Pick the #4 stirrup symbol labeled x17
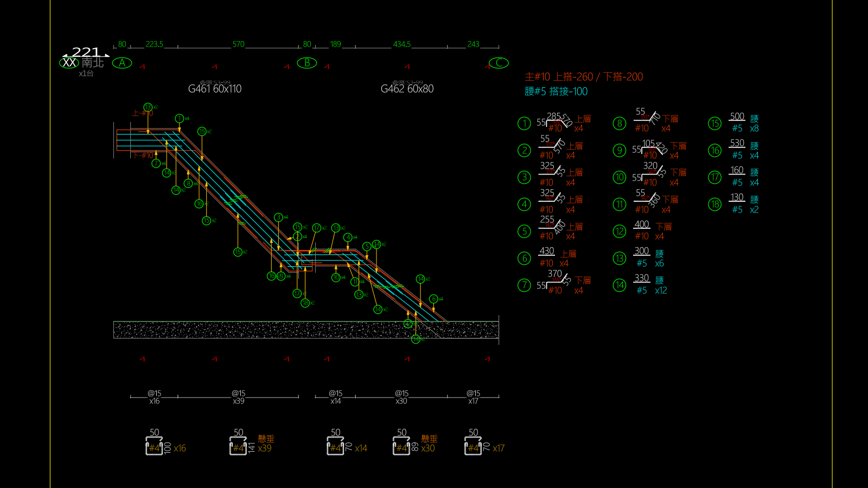The height and width of the screenshot is (488, 868). [473, 447]
